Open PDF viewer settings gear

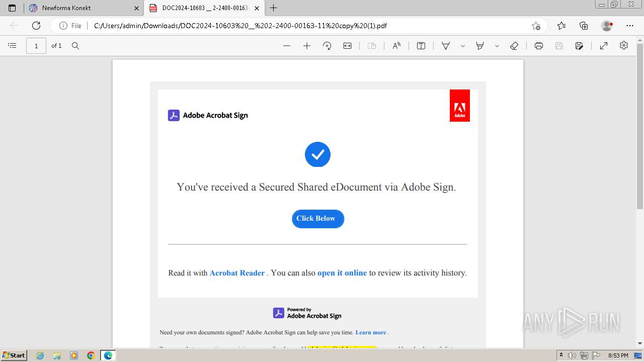[x=624, y=46]
